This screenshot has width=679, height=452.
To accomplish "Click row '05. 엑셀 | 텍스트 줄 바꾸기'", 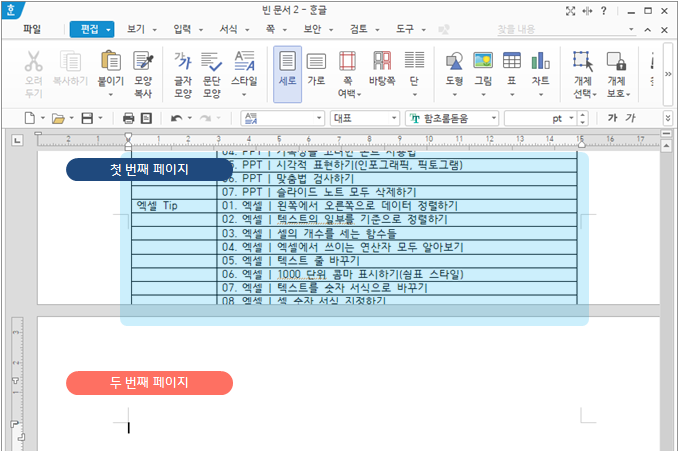I will tap(397, 261).
